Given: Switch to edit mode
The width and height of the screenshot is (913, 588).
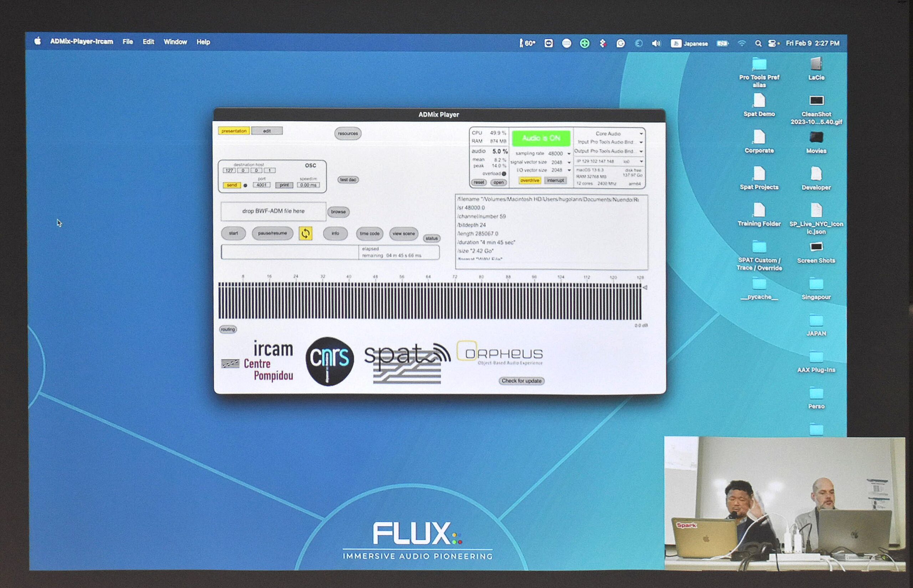Looking at the screenshot, I should click(x=267, y=131).
